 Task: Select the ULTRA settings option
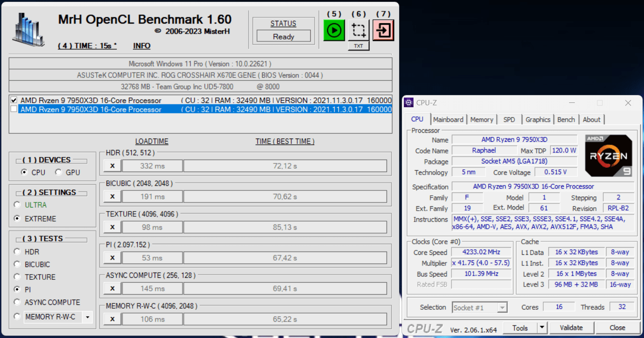pos(17,205)
